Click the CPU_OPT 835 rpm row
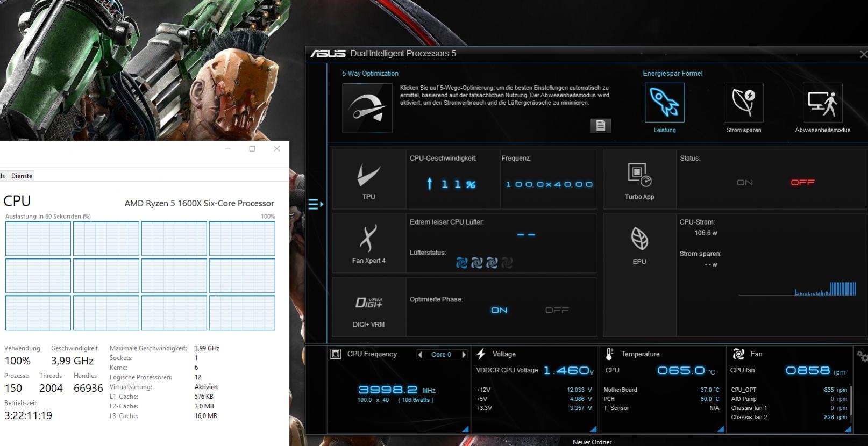868x446 pixels. 789,390
